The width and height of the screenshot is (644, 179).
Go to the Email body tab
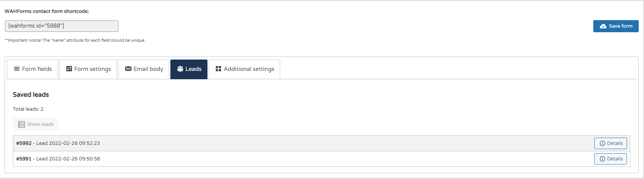click(x=144, y=69)
